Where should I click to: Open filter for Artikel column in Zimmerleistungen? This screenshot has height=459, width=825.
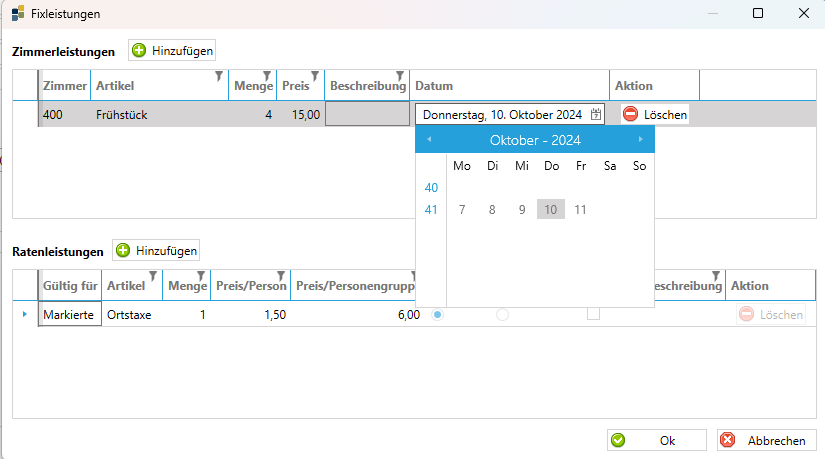click(219, 76)
